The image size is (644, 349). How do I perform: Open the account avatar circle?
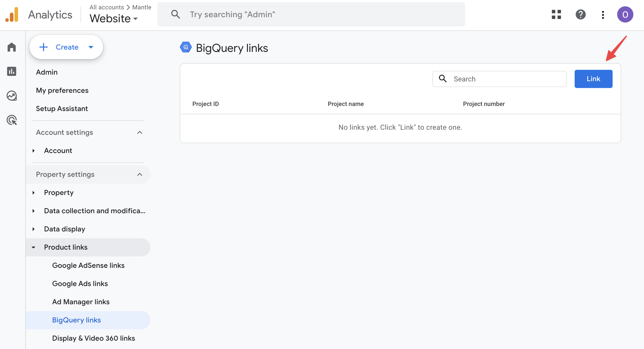coord(625,14)
